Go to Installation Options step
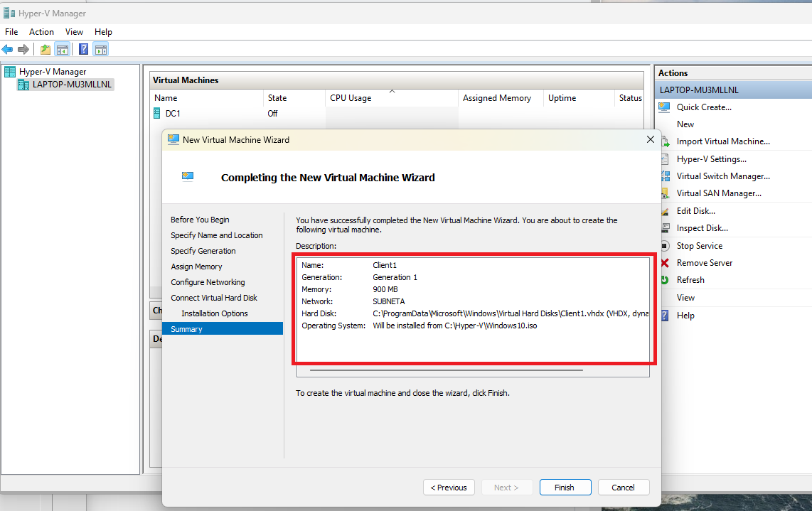812x511 pixels. pyautogui.click(x=215, y=313)
